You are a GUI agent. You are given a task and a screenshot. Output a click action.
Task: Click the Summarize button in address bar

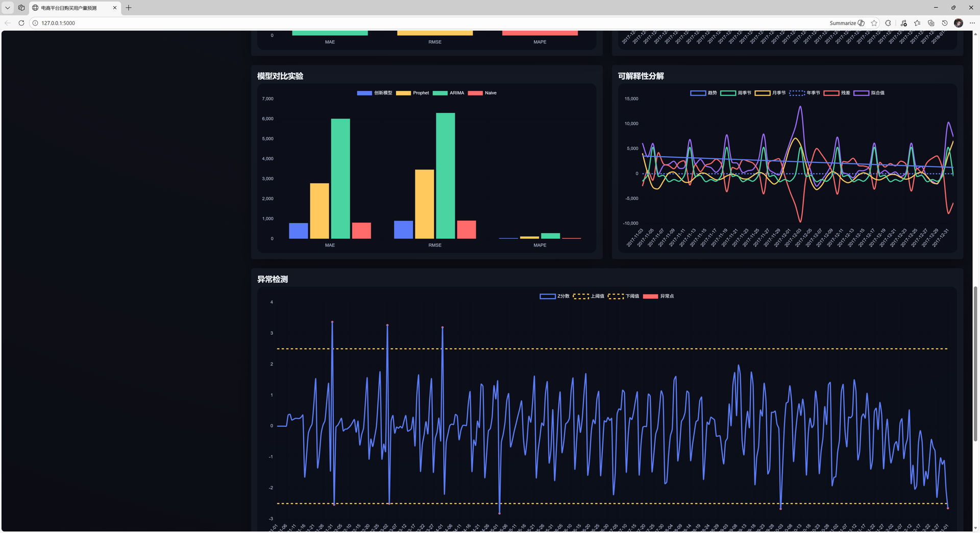pyautogui.click(x=847, y=23)
